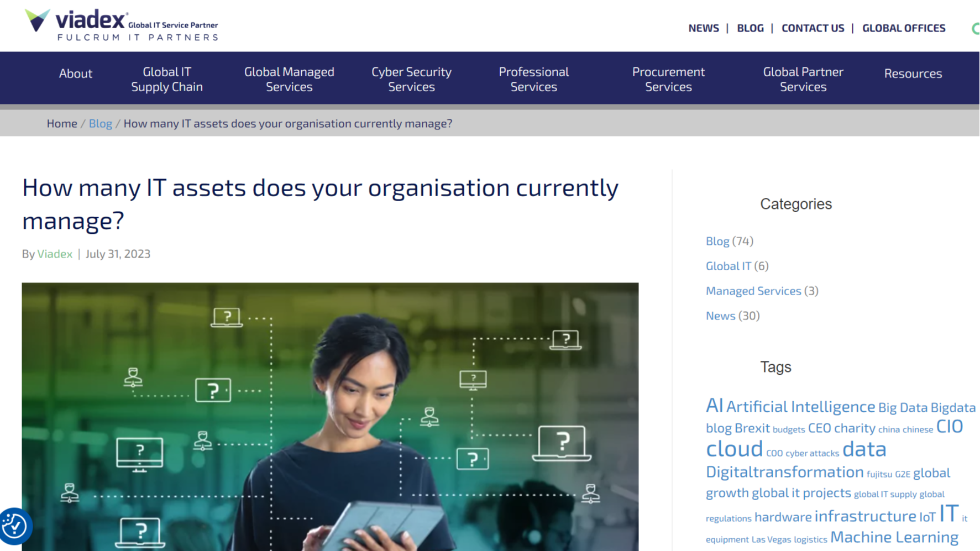Image resolution: width=980 pixels, height=551 pixels.
Task: Open the Cyber Security Services menu
Action: click(x=411, y=79)
